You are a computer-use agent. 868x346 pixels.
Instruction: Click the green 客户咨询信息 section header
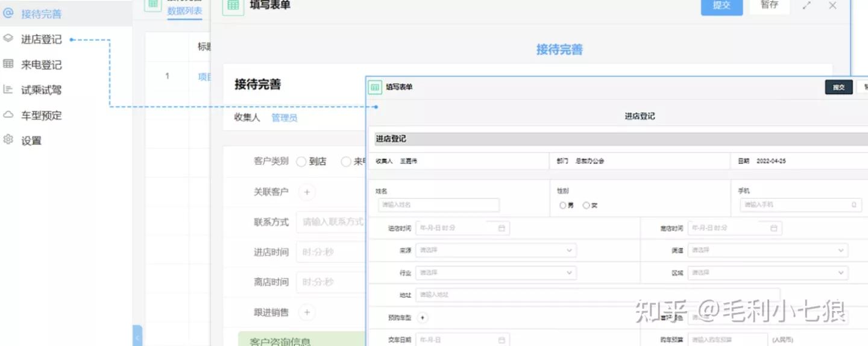[x=302, y=339]
